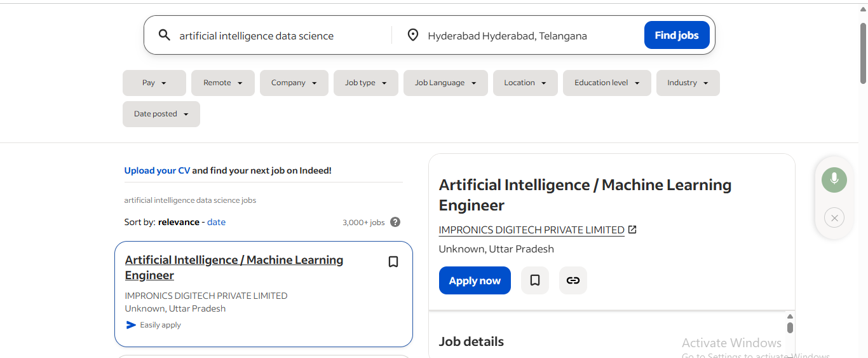The image size is (868, 358).
Task: Click the Find jobs button
Action: click(677, 35)
